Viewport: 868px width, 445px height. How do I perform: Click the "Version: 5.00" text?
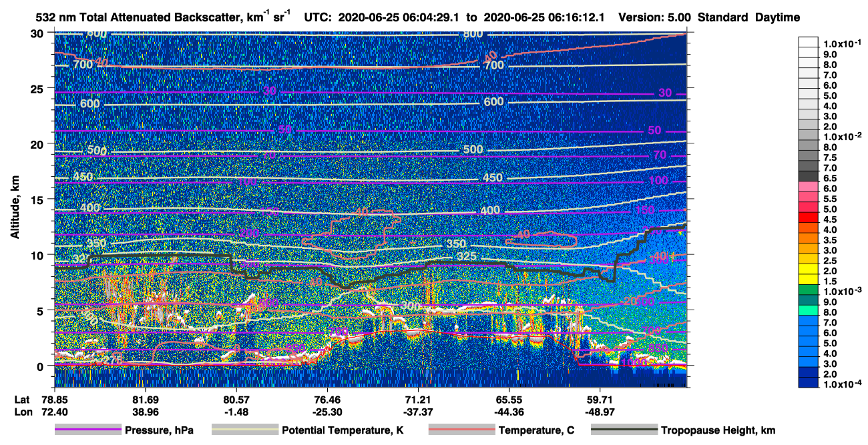pyautogui.click(x=655, y=18)
